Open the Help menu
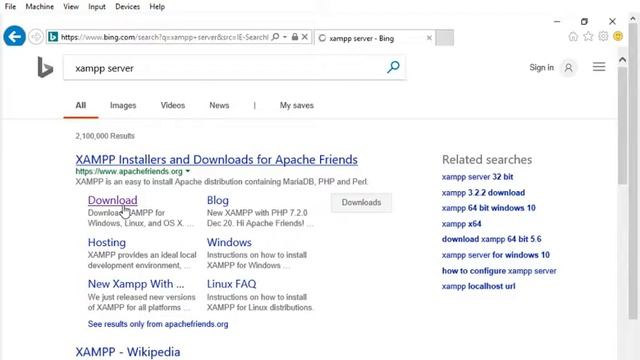Screen dimensions: 640x360 click(x=157, y=7)
